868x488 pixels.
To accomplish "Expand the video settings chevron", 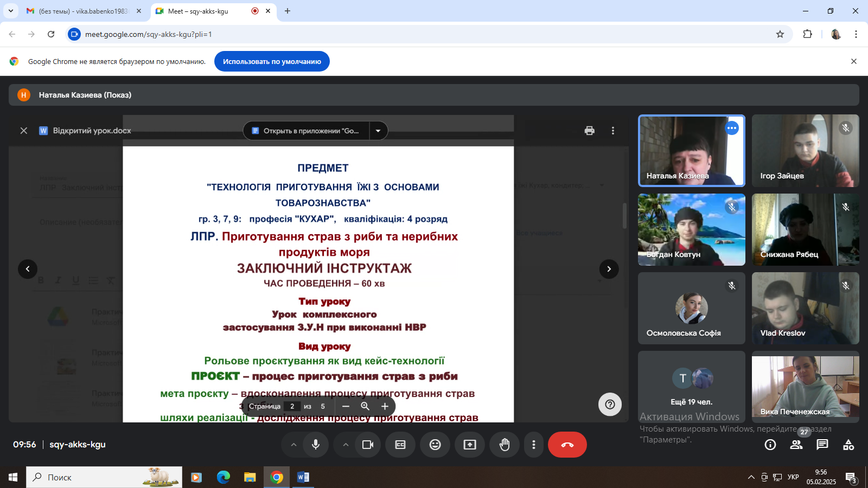I will coord(346,445).
